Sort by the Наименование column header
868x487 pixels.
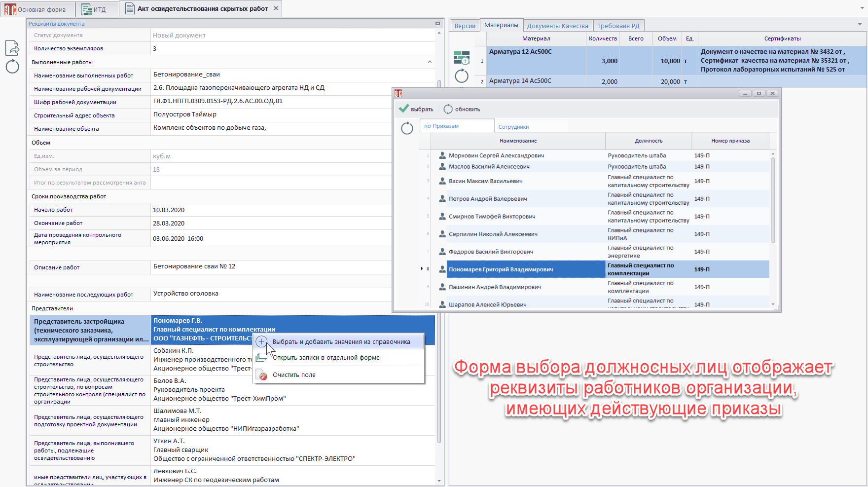(x=518, y=141)
